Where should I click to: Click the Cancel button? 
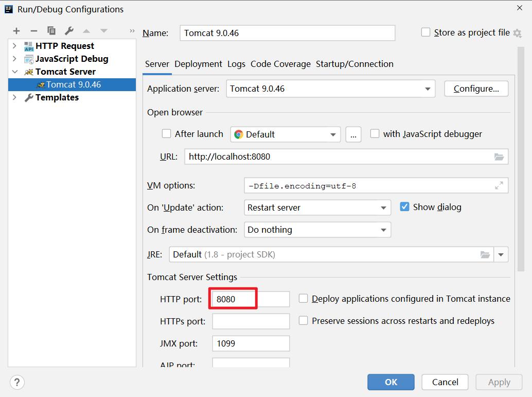[445, 382]
